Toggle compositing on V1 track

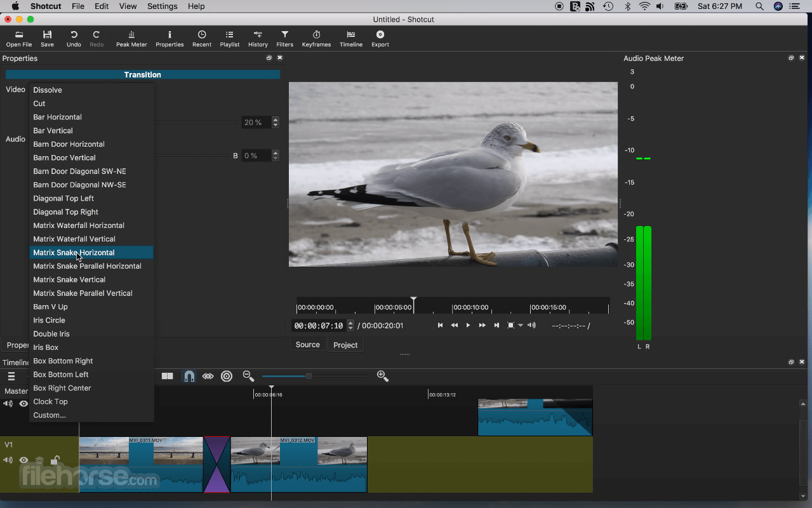(x=39, y=460)
